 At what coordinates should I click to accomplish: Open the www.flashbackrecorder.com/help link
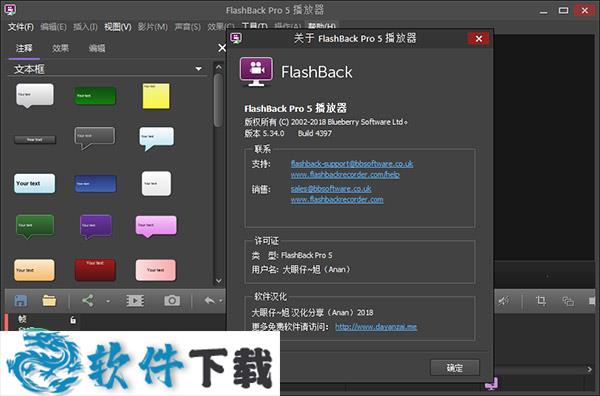345,175
